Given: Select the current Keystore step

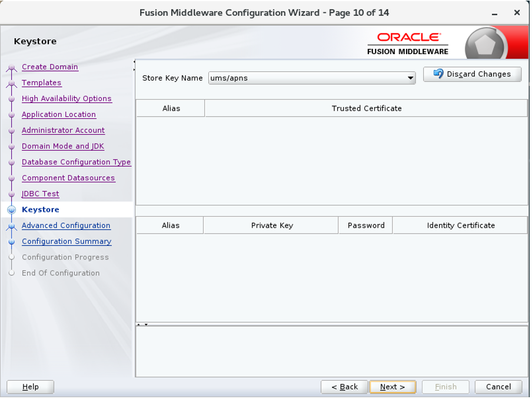Looking at the screenshot, I should (41, 210).
